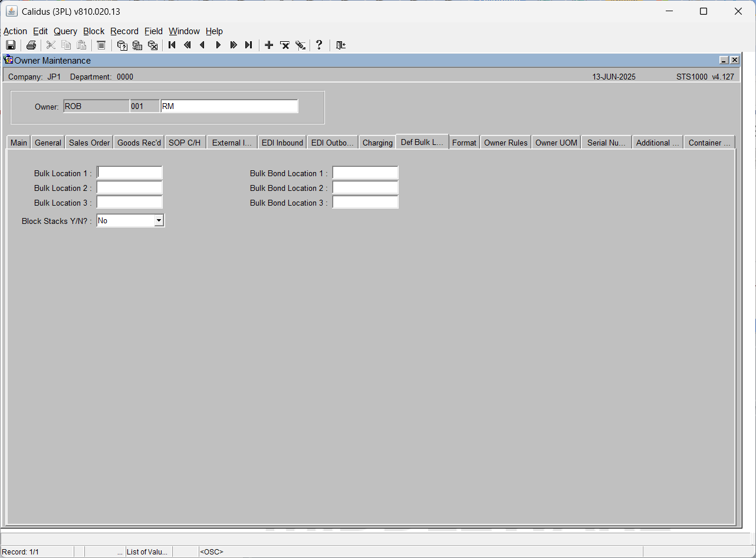Click the Bulk Bond Location 2 field
This screenshot has width=756, height=558.
click(x=365, y=187)
